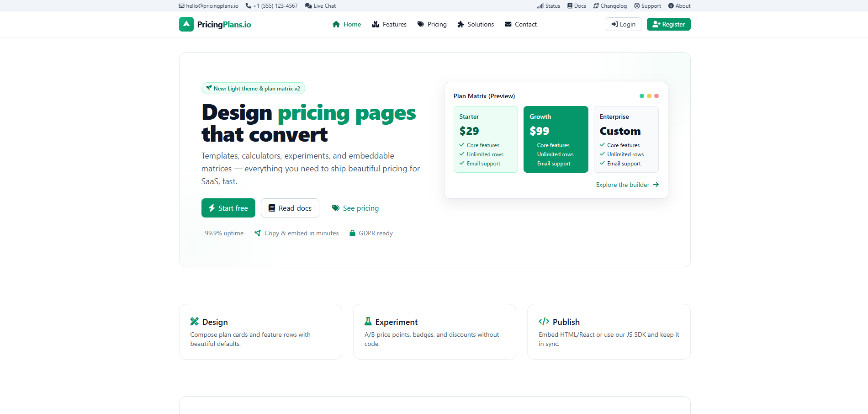
Task: Click the Solutions puzzle piece icon
Action: click(460, 24)
